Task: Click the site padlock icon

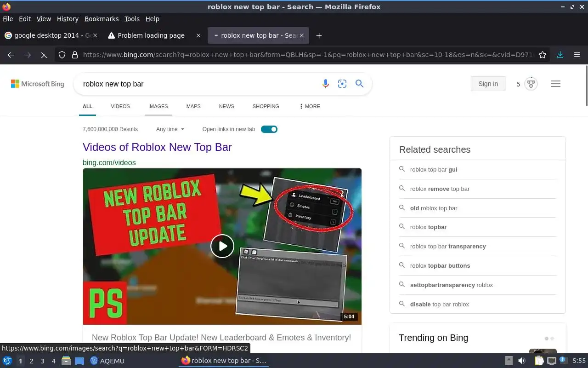Action: [75, 55]
